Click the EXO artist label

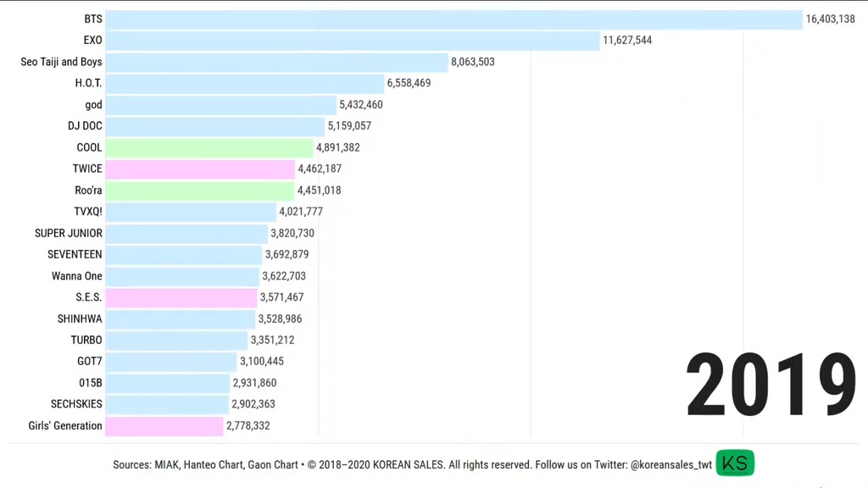tap(93, 41)
